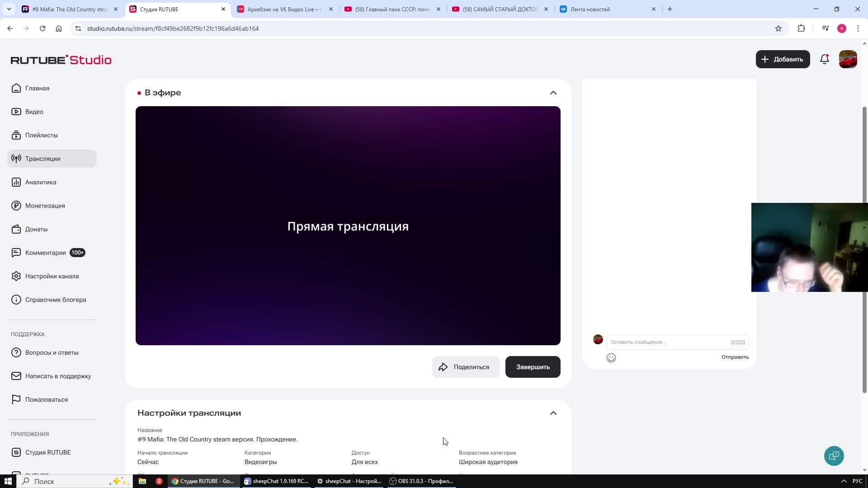Open Монетизация section icon
Image resolution: width=868 pixels, height=488 pixels.
coord(16,206)
